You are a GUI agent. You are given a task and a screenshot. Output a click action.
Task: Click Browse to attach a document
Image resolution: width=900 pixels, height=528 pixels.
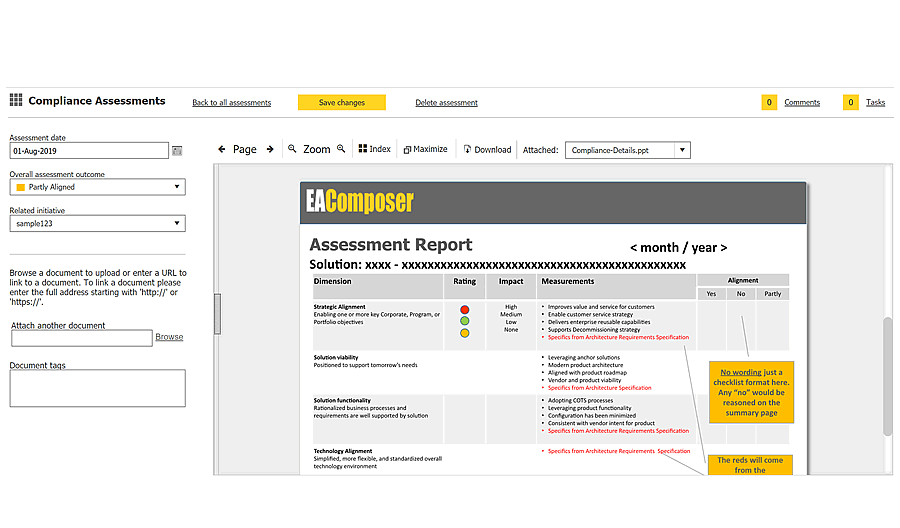169,338
